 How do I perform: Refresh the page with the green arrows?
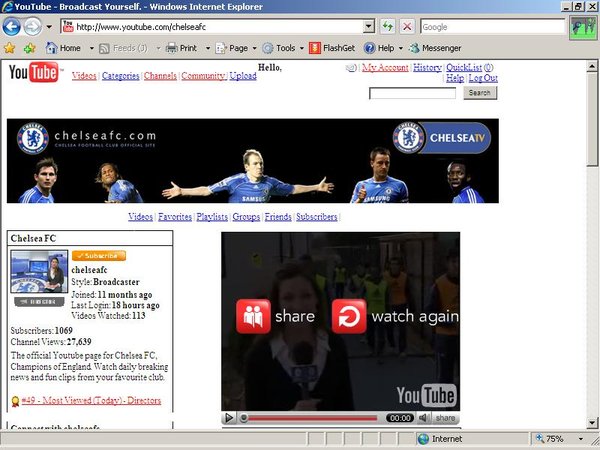click(x=388, y=27)
